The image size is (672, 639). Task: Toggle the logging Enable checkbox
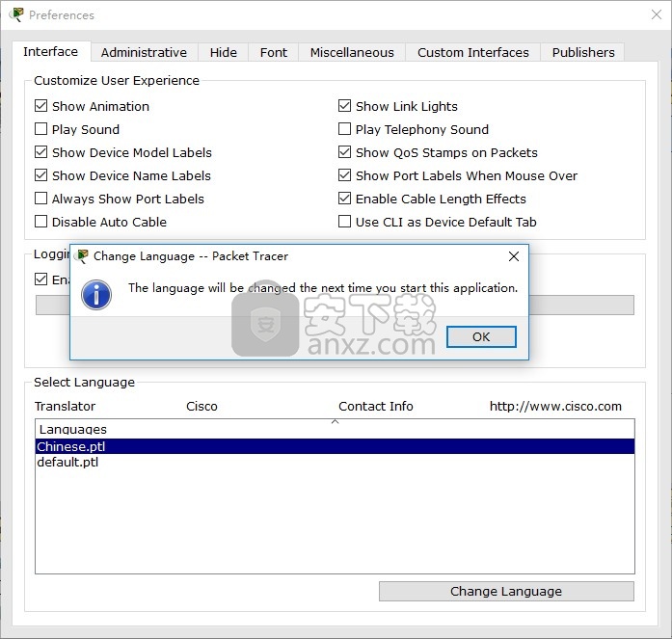pos(40,280)
